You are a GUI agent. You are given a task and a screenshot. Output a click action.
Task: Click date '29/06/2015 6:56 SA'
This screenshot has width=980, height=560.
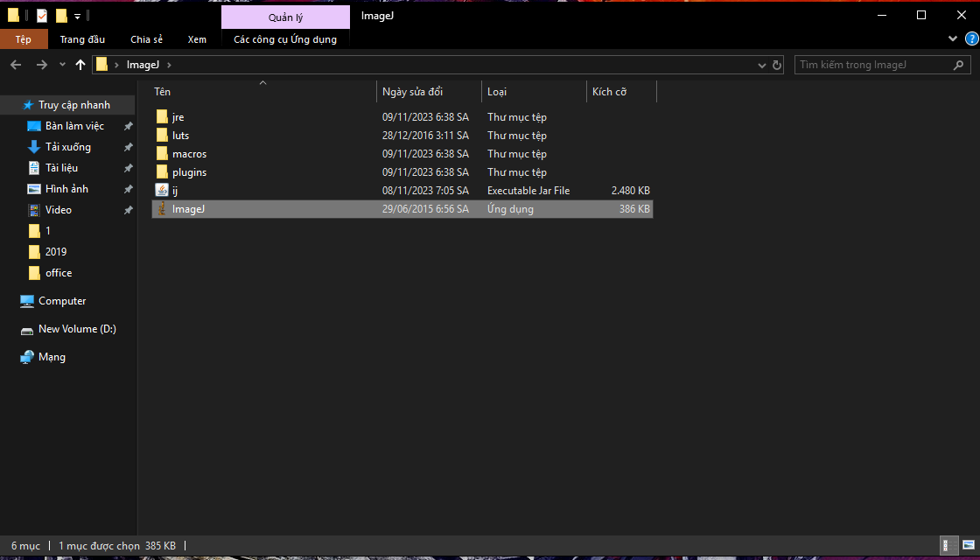pos(425,209)
